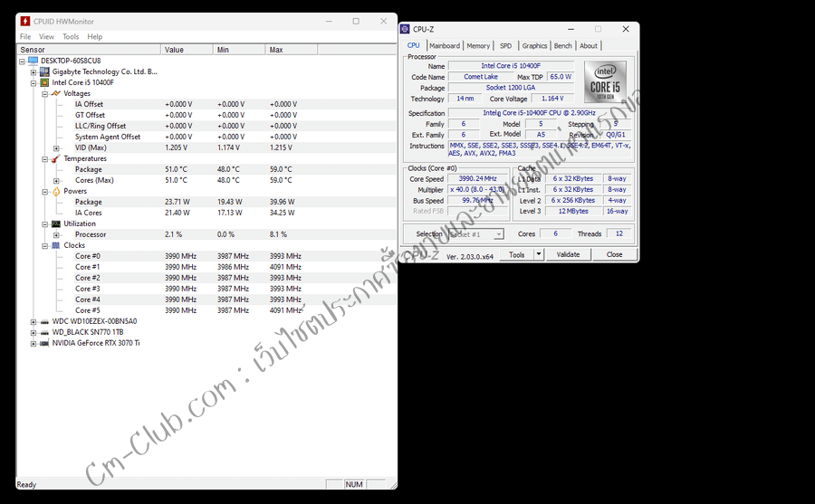Click the Powers flame icon

(x=55, y=191)
